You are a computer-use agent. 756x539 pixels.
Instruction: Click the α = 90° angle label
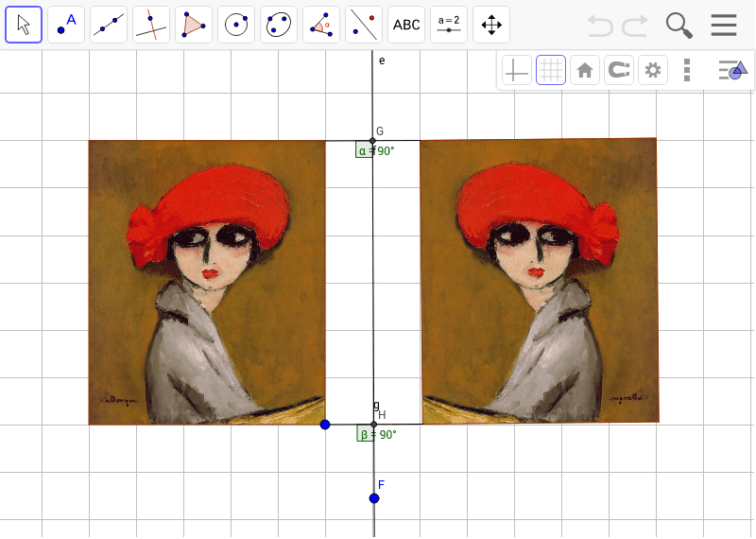click(x=376, y=151)
